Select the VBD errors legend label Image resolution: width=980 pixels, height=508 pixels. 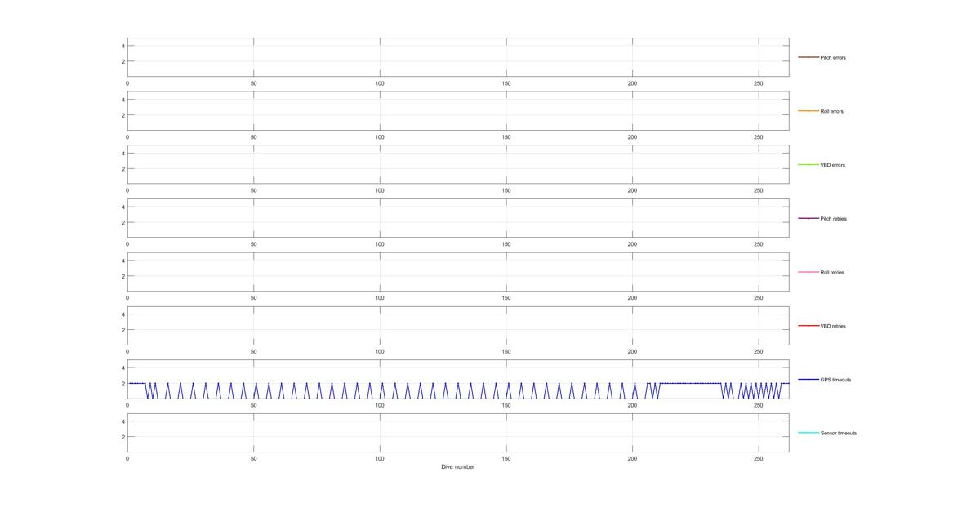(833, 165)
